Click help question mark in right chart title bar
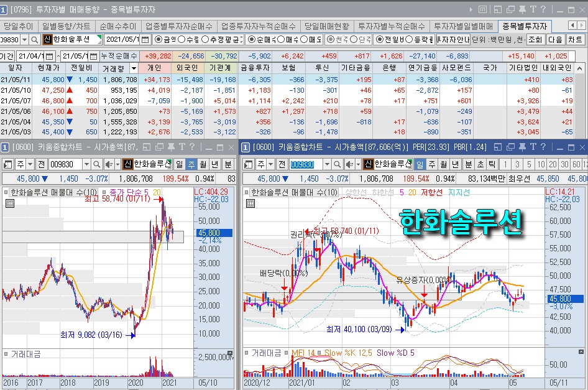 point(543,147)
